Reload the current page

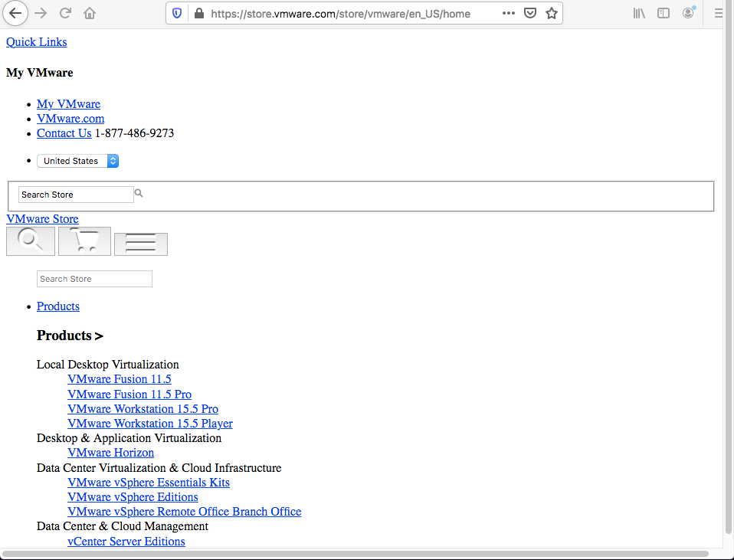tap(65, 13)
